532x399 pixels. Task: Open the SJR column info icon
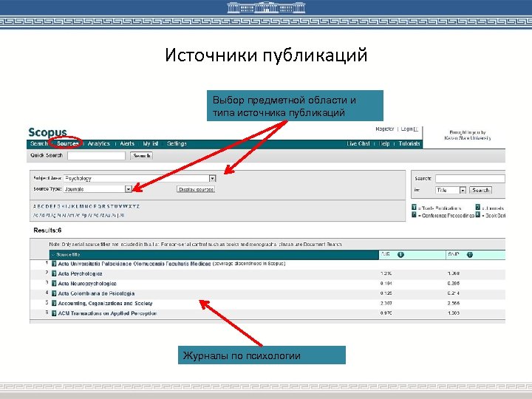400,254
